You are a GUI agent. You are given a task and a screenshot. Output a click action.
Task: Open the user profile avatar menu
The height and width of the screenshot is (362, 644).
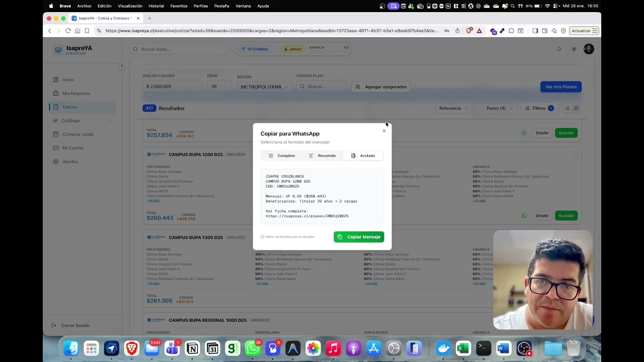(x=589, y=49)
